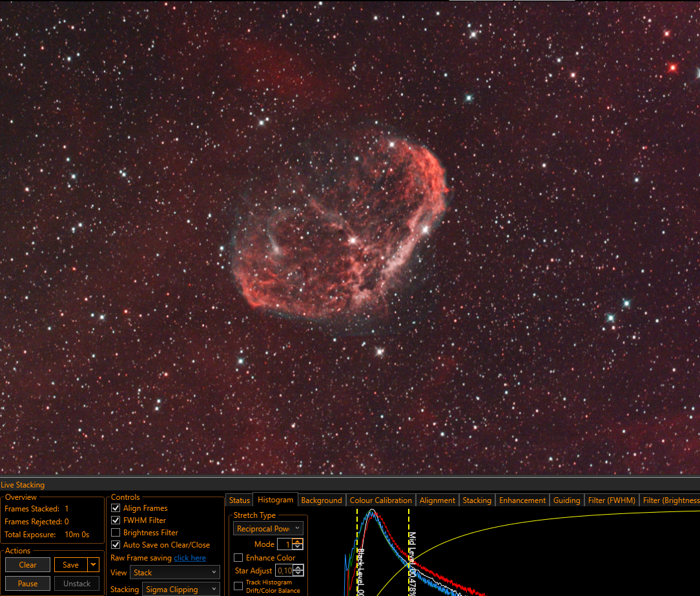Decrease Star Adjust with the down arrow
The image size is (700, 596).
point(298,573)
